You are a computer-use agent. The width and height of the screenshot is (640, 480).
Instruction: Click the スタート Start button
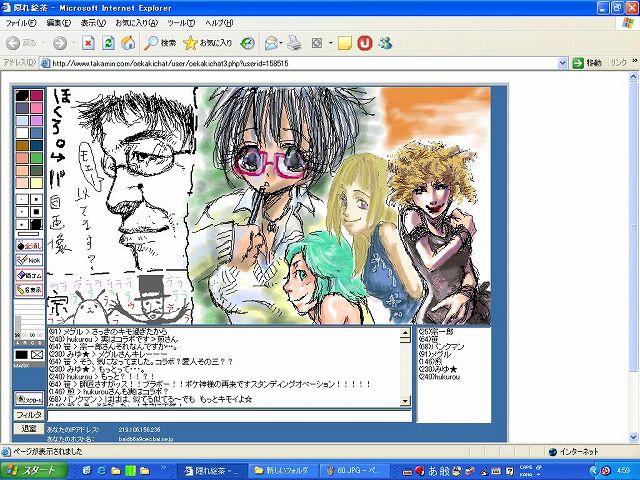point(33,471)
